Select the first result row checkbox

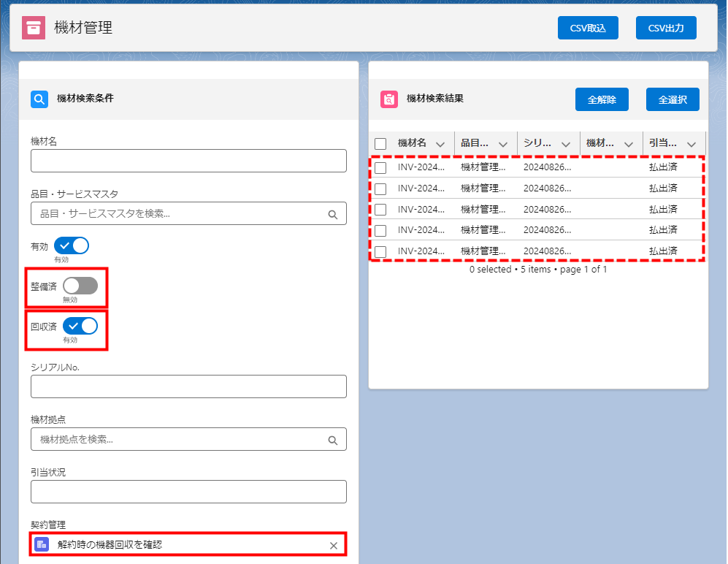[380, 168]
